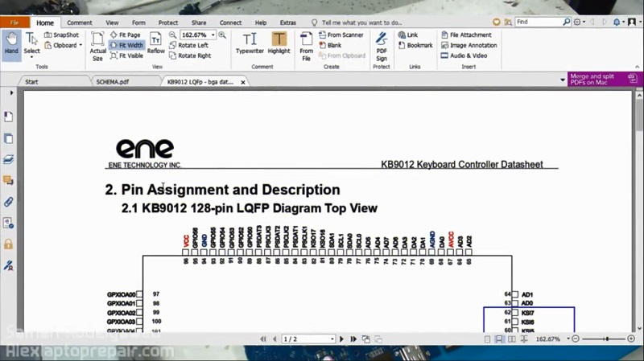
Task: Select the Typewriter tool
Action: point(250,43)
